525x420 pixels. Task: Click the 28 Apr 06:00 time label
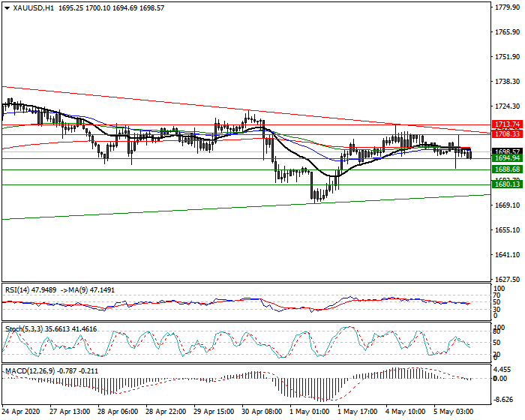118,412
